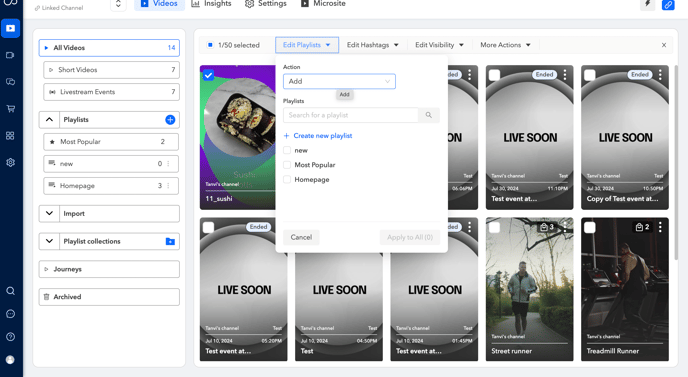The width and height of the screenshot is (688, 377).
Task: Switch to the Videos tab
Action: point(160,4)
